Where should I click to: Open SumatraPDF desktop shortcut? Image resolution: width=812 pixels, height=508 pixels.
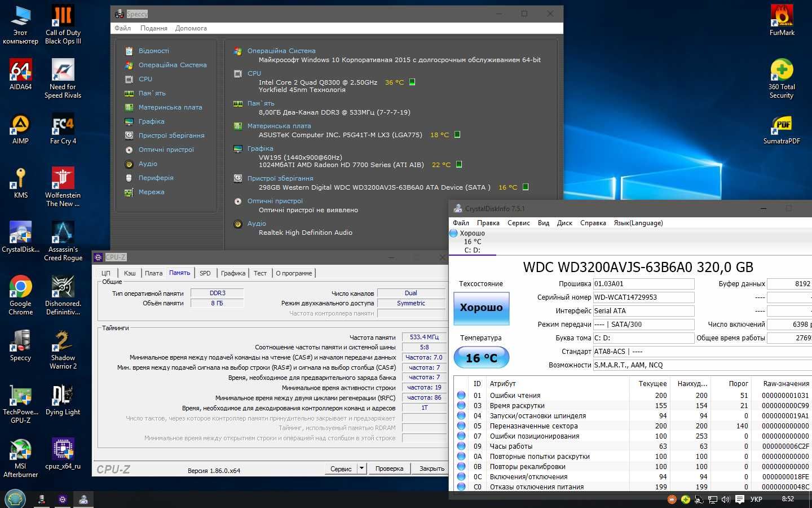click(x=782, y=129)
